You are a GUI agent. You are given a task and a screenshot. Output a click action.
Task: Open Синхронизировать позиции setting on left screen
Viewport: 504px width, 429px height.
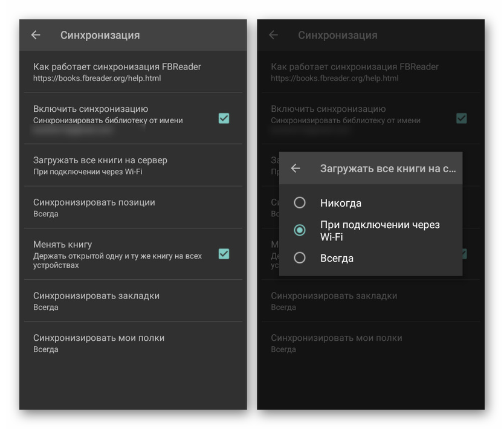coord(133,207)
